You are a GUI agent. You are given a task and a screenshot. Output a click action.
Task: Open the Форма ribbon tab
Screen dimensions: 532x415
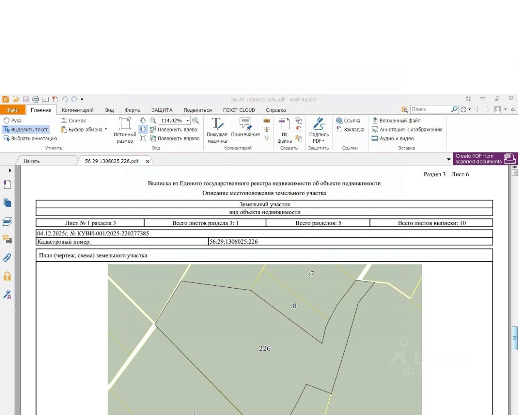point(132,110)
